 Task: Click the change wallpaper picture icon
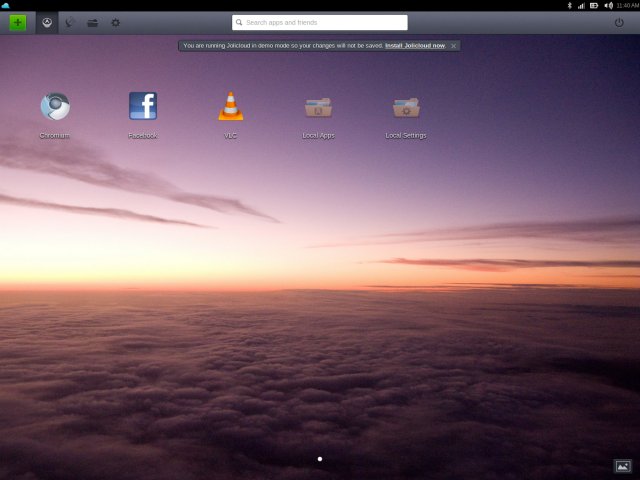623,466
